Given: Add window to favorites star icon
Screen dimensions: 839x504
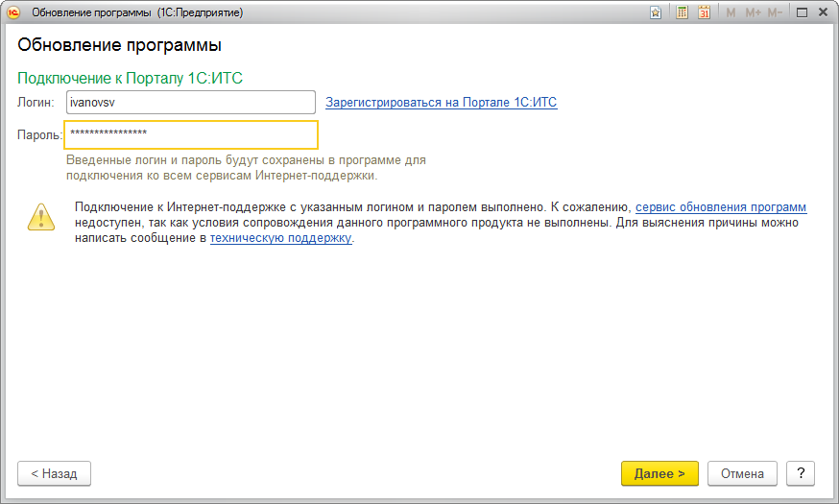Looking at the screenshot, I should (x=656, y=12).
